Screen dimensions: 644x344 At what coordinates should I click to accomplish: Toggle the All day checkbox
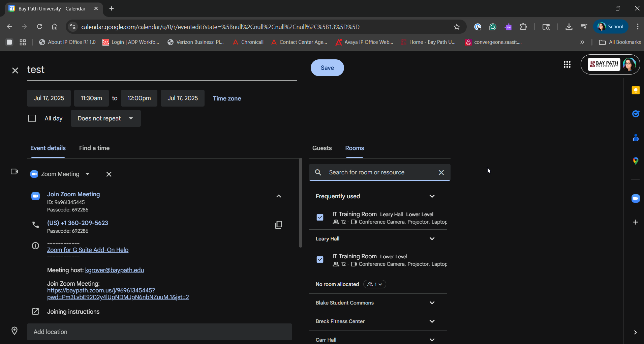click(x=32, y=119)
